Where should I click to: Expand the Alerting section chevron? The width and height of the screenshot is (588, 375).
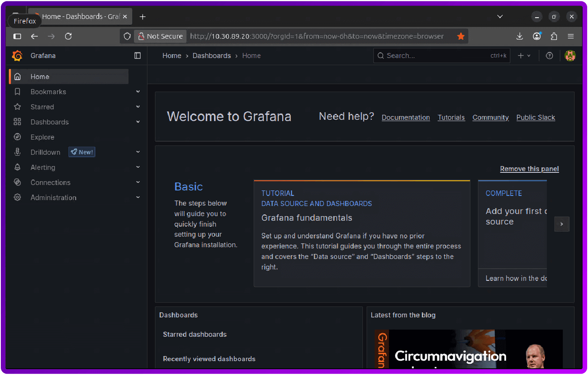point(138,167)
